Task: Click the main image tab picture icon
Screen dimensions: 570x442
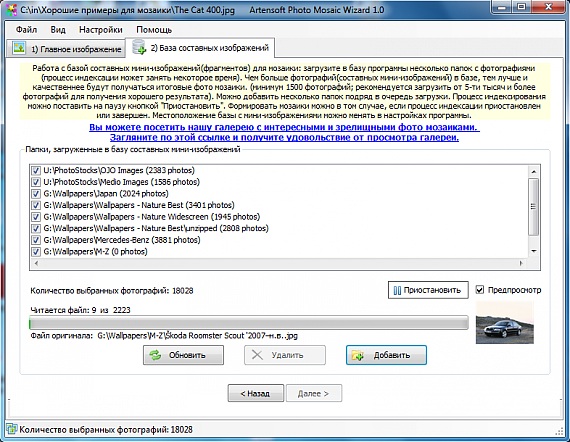Action: click(19, 48)
